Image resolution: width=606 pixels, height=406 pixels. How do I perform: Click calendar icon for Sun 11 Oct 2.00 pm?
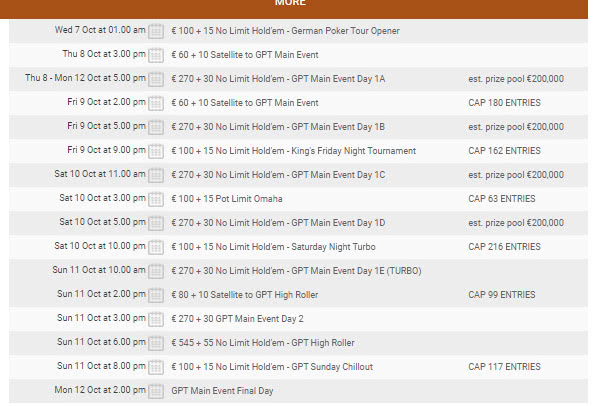pyautogui.click(x=156, y=295)
